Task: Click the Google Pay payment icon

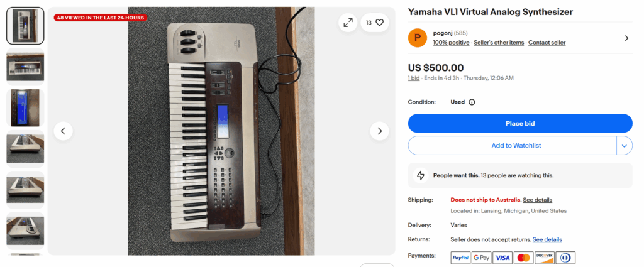Action: [481, 258]
